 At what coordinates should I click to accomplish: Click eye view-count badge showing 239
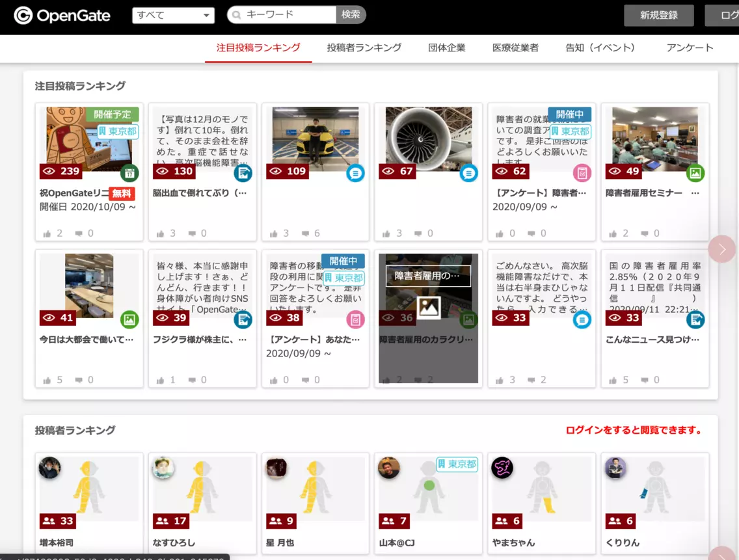pos(60,171)
